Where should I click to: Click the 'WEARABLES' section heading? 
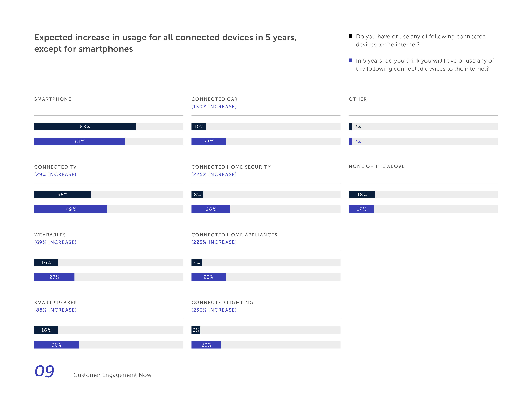50,235
